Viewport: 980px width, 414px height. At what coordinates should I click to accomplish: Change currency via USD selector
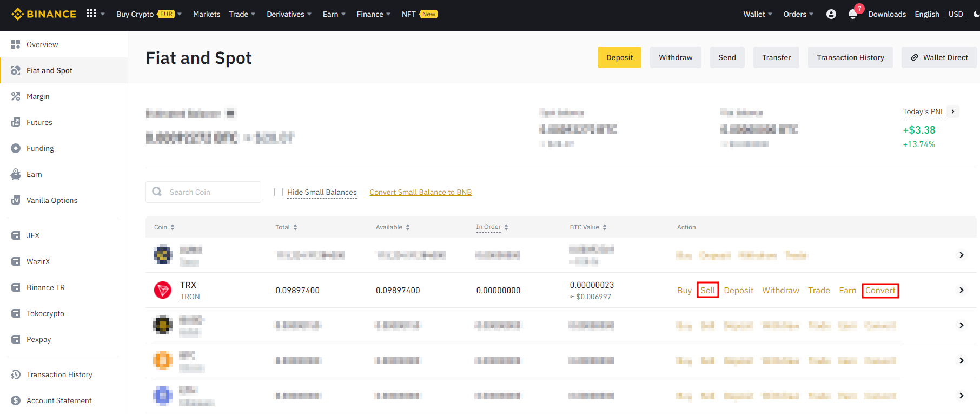(956, 14)
